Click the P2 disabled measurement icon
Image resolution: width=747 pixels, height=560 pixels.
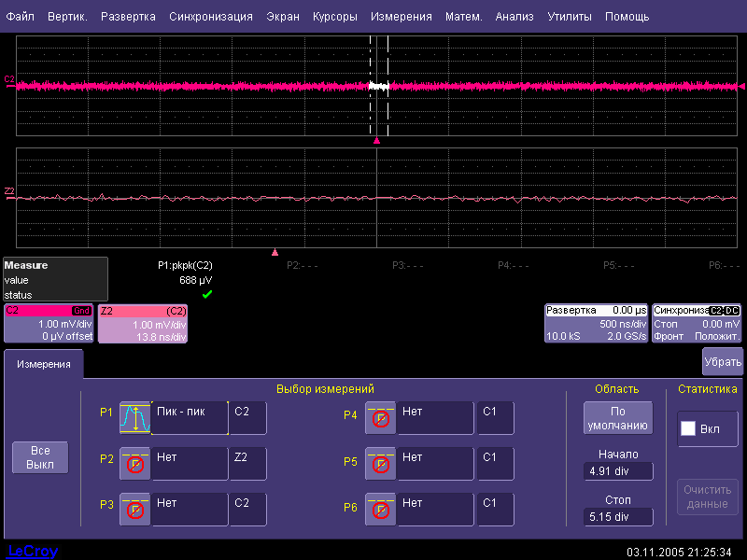click(x=135, y=464)
